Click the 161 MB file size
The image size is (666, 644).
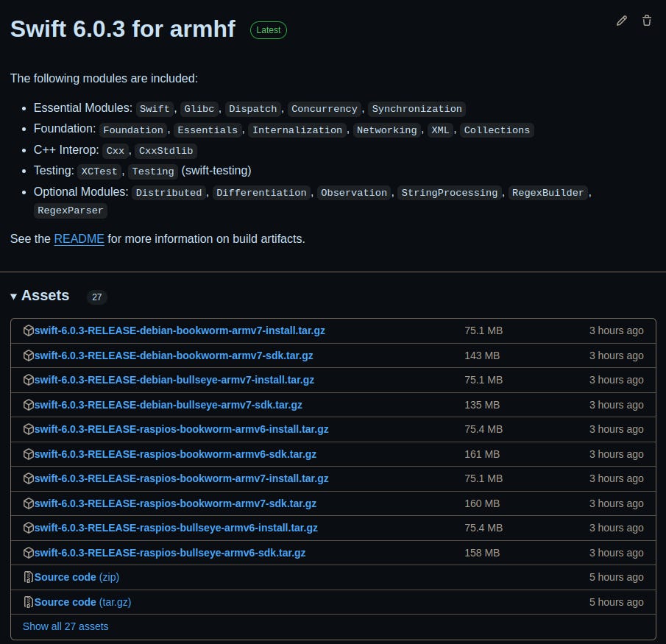pos(482,454)
